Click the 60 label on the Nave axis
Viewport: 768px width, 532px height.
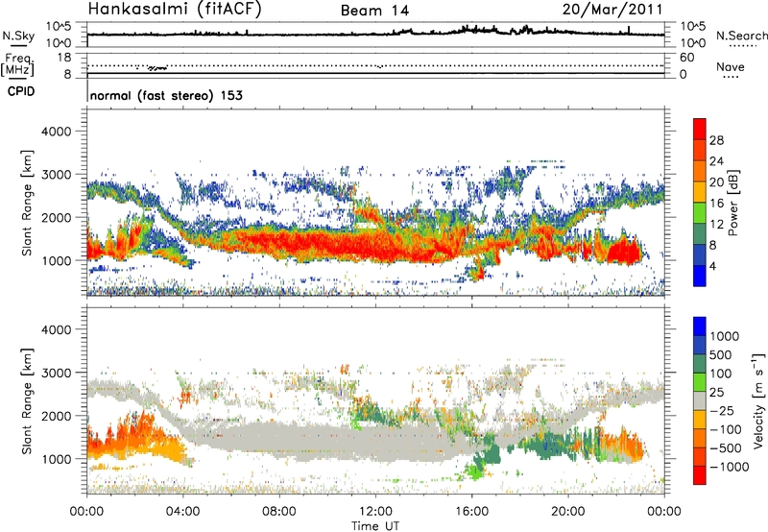click(686, 58)
